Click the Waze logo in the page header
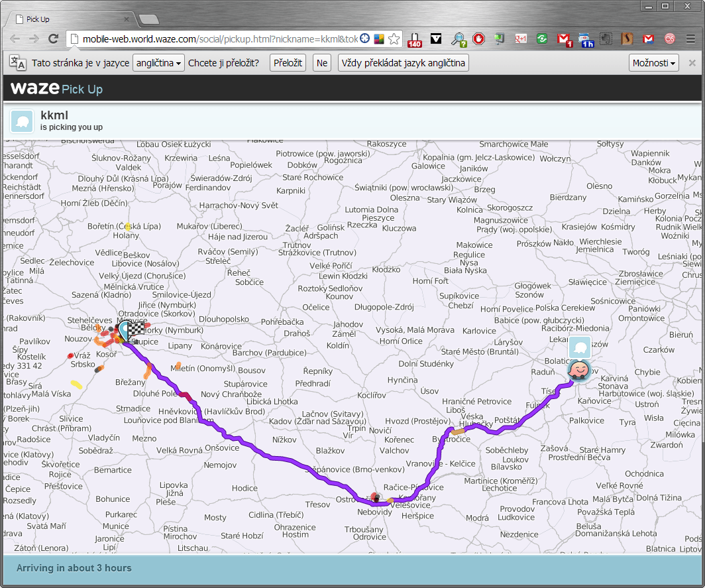This screenshot has height=588, width=705. coord(35,88)
